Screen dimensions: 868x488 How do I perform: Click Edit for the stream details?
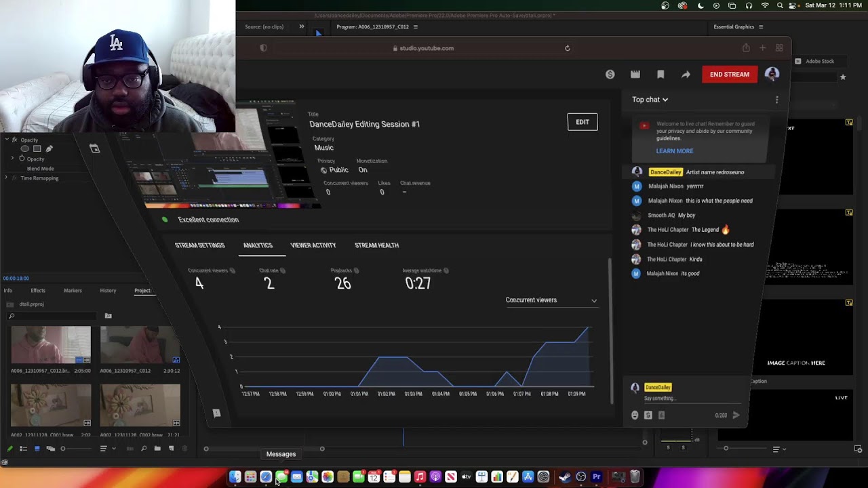[x=583, y=122]
